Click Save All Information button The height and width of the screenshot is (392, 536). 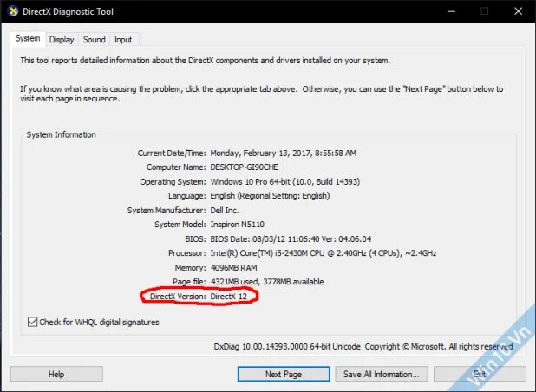click(381, 374)
